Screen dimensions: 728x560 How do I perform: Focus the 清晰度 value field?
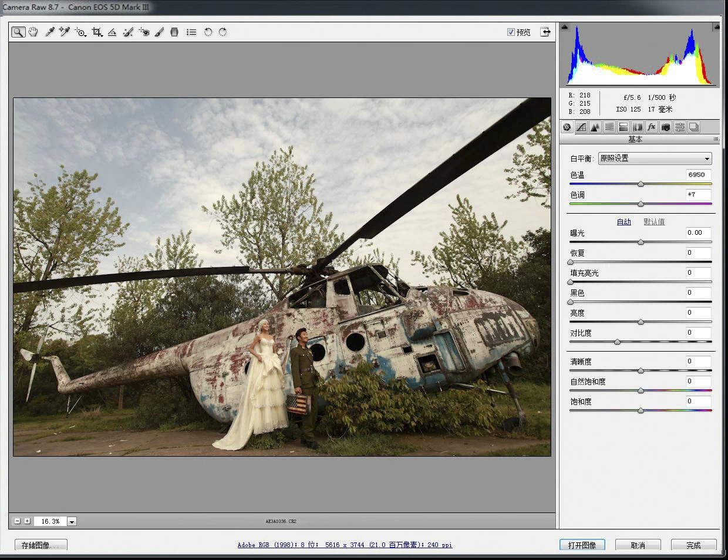click(x=698, y=361)
